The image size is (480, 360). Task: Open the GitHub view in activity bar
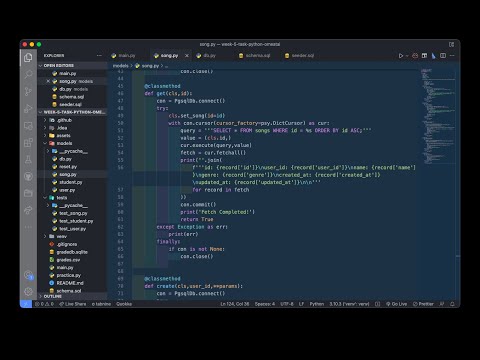tap(28, 176)
